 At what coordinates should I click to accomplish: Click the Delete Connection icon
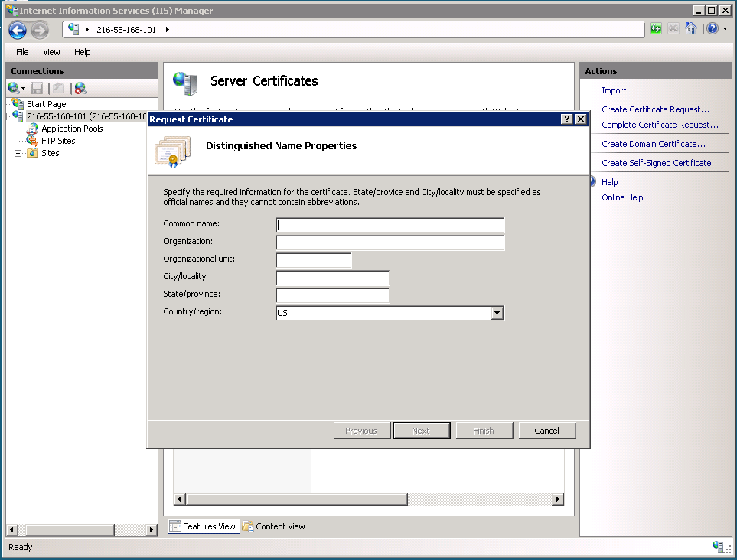tap(80, 88)
